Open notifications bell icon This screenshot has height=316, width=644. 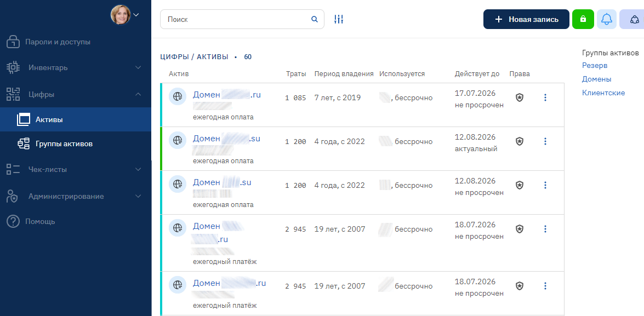click(606, 19)
